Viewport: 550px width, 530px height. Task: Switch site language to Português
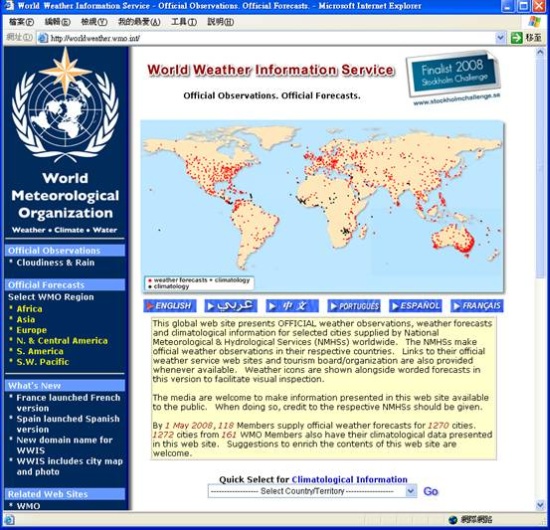[354, 306]
